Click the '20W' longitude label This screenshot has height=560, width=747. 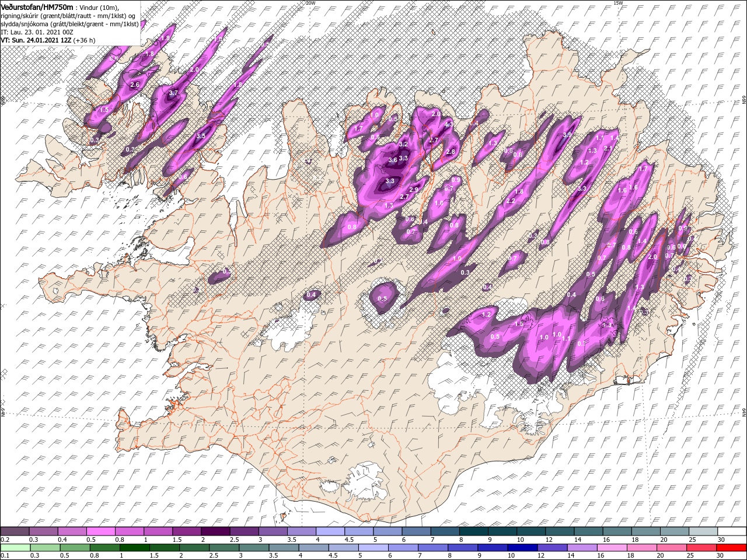[310, 3]
